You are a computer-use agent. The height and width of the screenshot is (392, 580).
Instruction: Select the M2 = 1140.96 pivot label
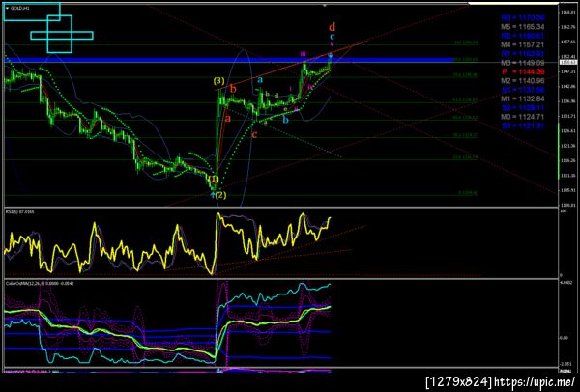tap(524, 80)
